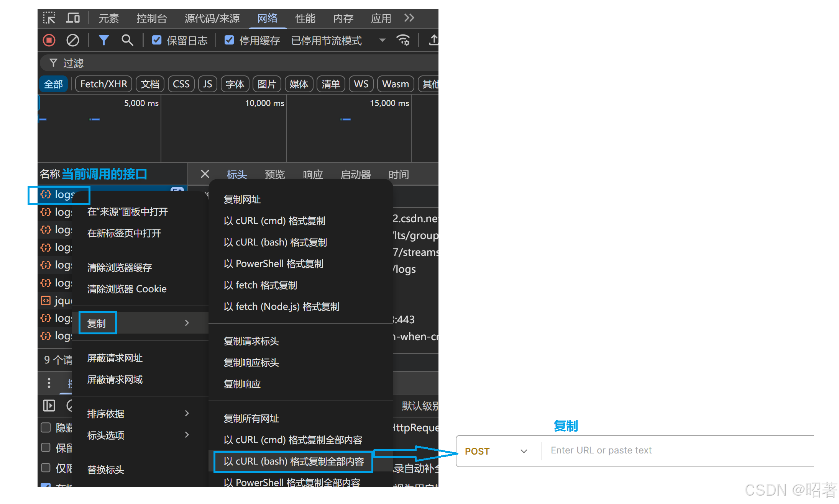Switch to the 控制台 tab
Viewport: 839px width, 504px height.
tap(151, 18)
